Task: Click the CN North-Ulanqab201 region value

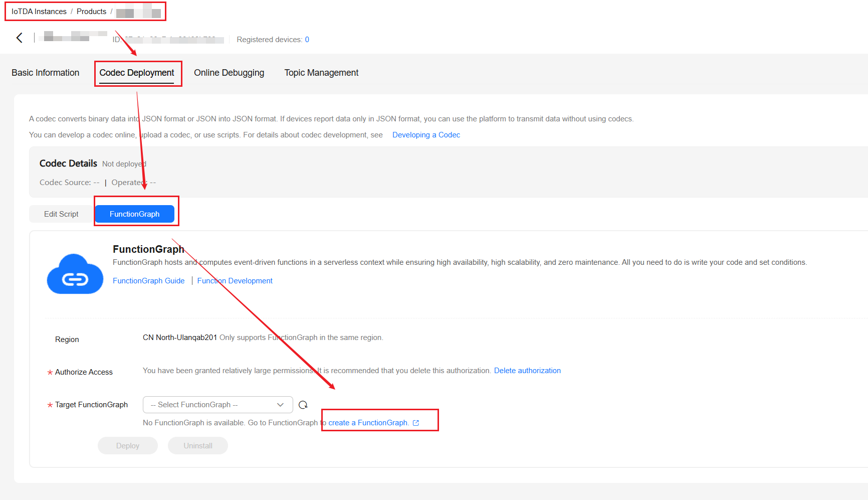Action: 180,338
